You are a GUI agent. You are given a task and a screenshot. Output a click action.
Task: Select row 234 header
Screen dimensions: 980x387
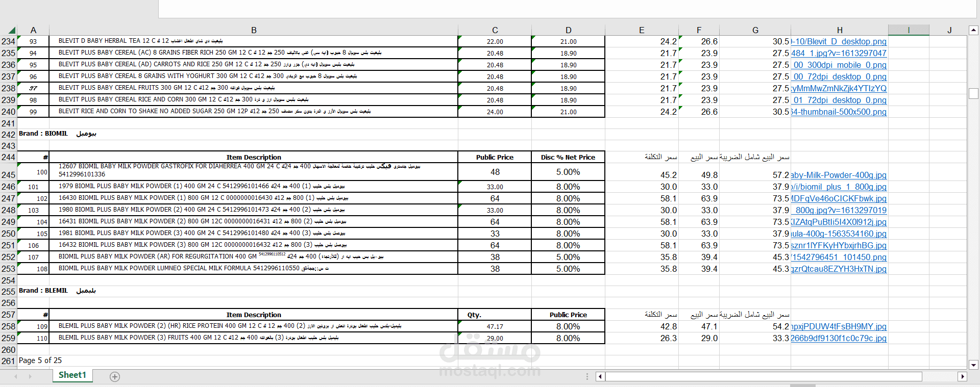coord(8,41)
